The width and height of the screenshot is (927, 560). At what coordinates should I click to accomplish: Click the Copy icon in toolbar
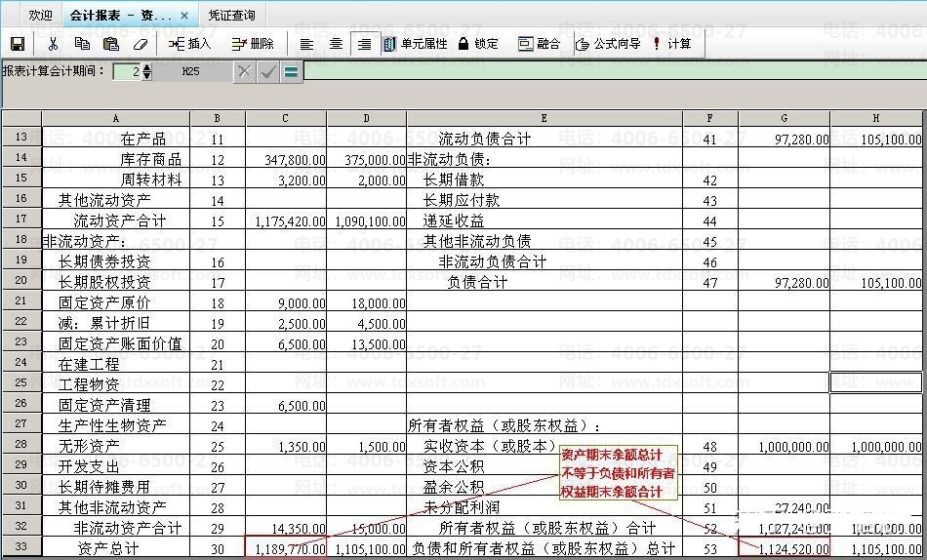pos(82,44)
